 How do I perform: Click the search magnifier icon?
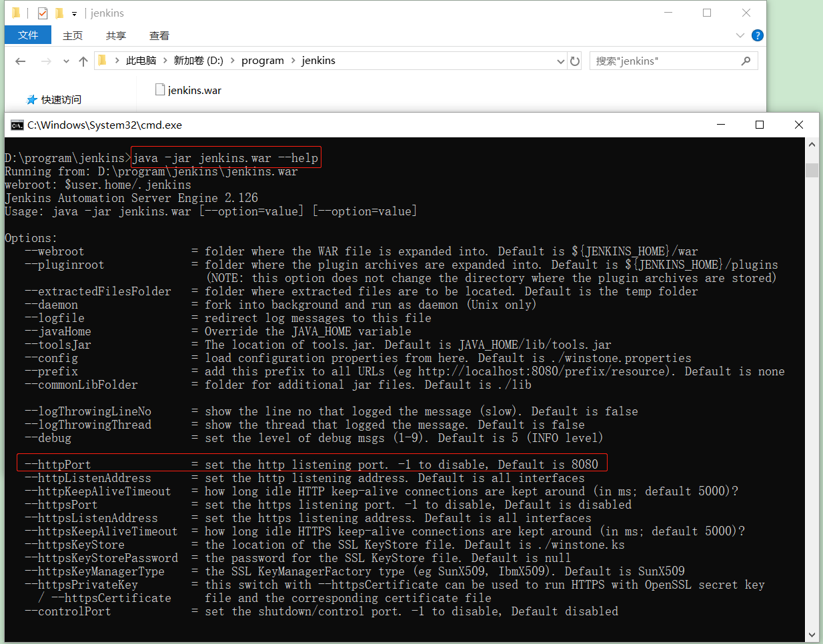pos(746,61)
